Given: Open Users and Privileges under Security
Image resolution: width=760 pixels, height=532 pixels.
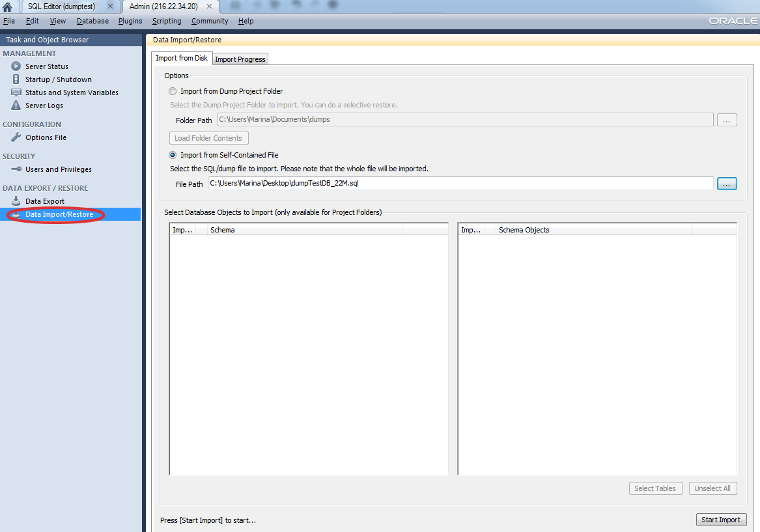Looking at the screenshot, I should [x=59, y=169].
